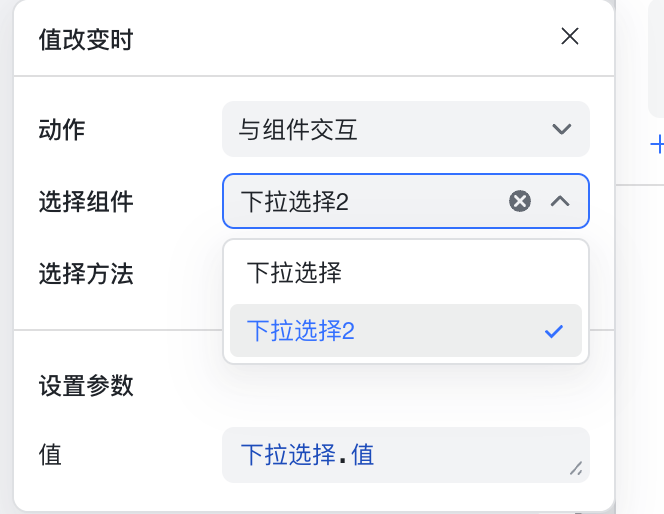This screenshot has height=514, width=664.
Task: Click the blue plus icon at the right edge
Action: (657, 145)
